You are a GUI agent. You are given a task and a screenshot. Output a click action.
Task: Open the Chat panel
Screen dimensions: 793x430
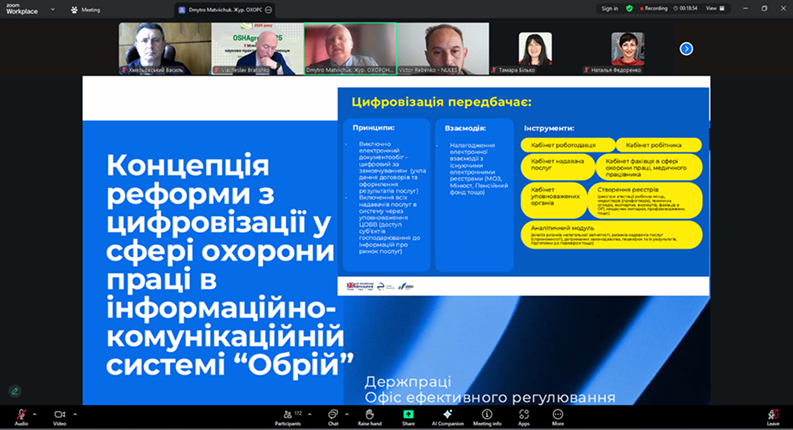click(333, 417)
